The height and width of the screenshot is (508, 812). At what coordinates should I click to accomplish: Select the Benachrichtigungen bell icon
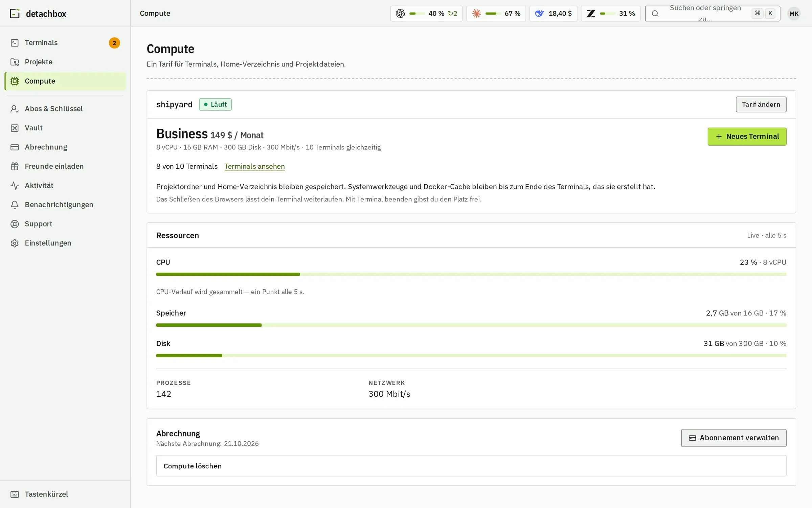[15, 205]
